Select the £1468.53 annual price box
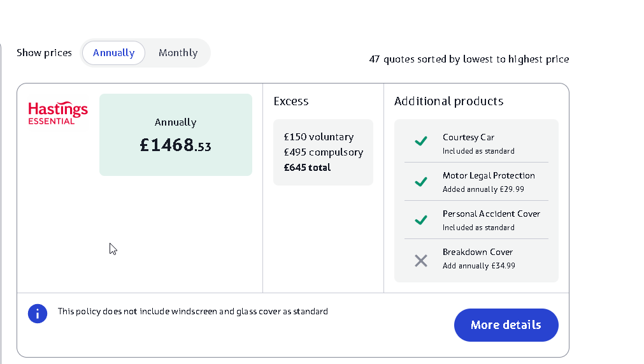This screenshot has width=644, height=364. (175, 135)
